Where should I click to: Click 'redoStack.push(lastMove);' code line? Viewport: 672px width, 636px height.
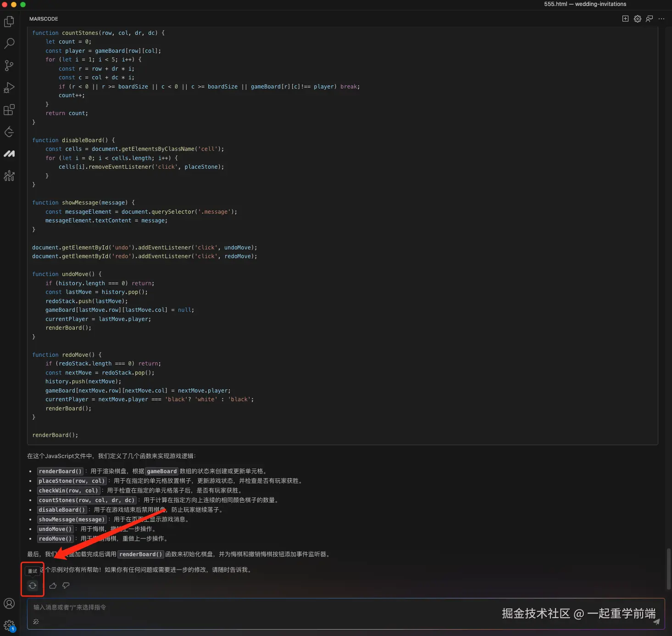point(87,301)
